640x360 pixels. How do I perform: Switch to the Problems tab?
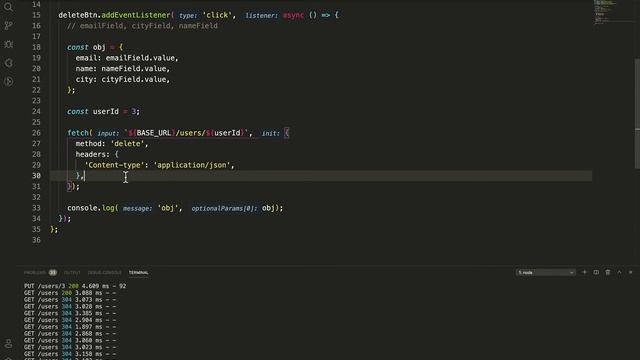point(35,272)
